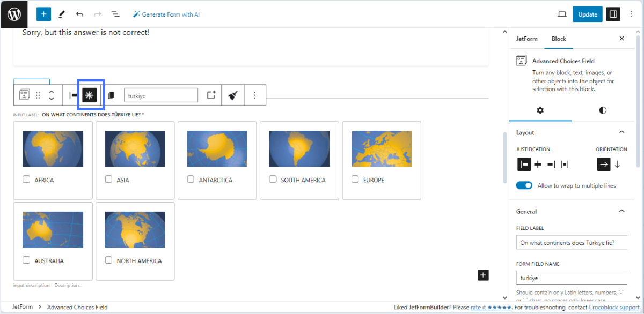Open the block inserter plus button
This screenshot has width=644, height=314.
tap(43, 14)
